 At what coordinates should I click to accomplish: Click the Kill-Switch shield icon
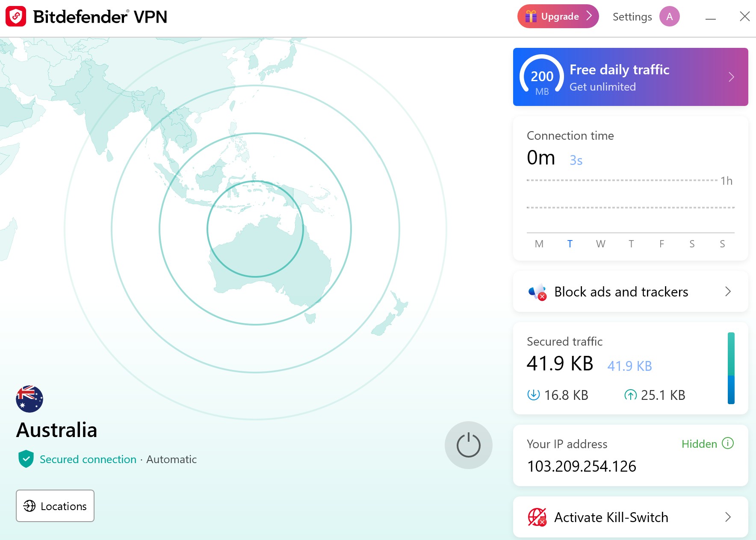coord(537,517)
